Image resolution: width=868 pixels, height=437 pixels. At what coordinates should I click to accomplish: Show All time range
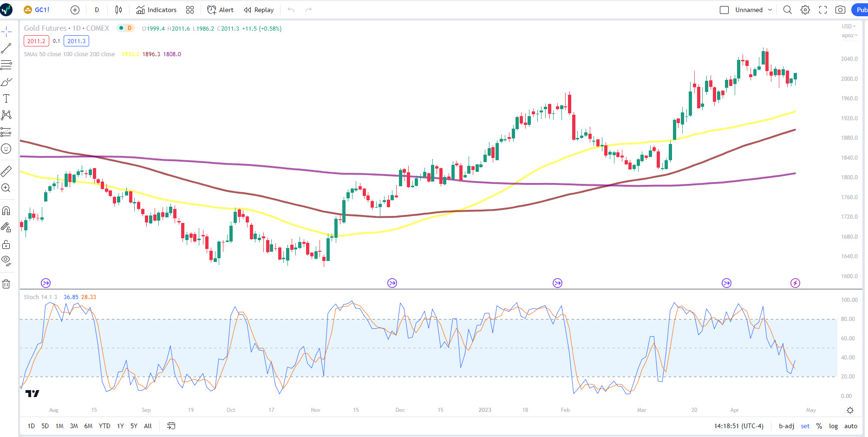pyautogui.click(x=148, y=426)
